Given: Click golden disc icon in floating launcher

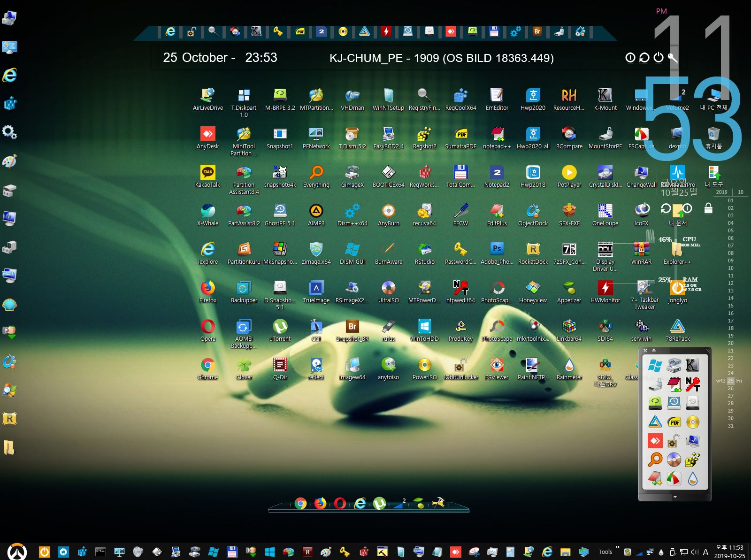Looking at the screenshot, I should click(692, 422).
